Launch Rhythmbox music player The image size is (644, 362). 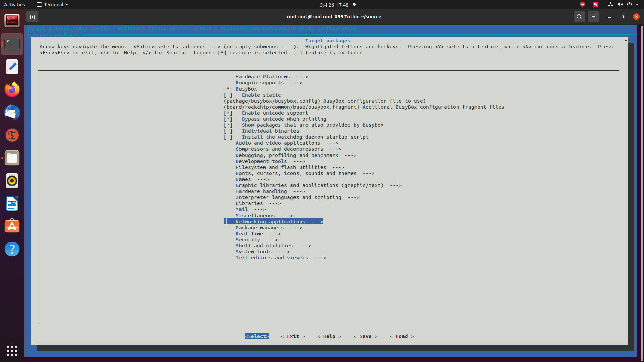(x=12, y=181)
